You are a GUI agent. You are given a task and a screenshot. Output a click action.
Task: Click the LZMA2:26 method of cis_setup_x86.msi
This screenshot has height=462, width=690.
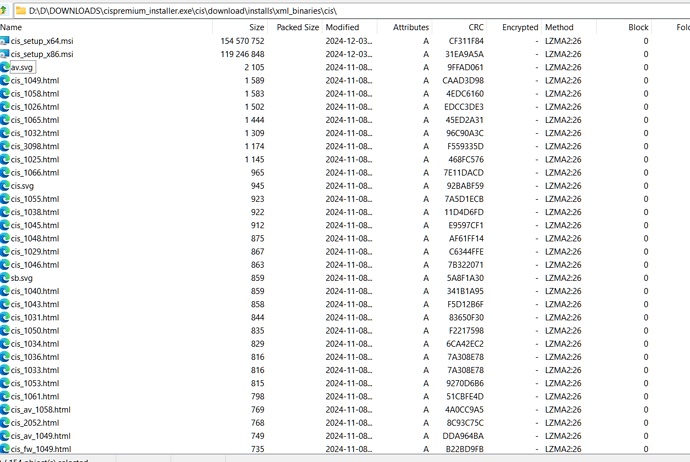[563, 54]
